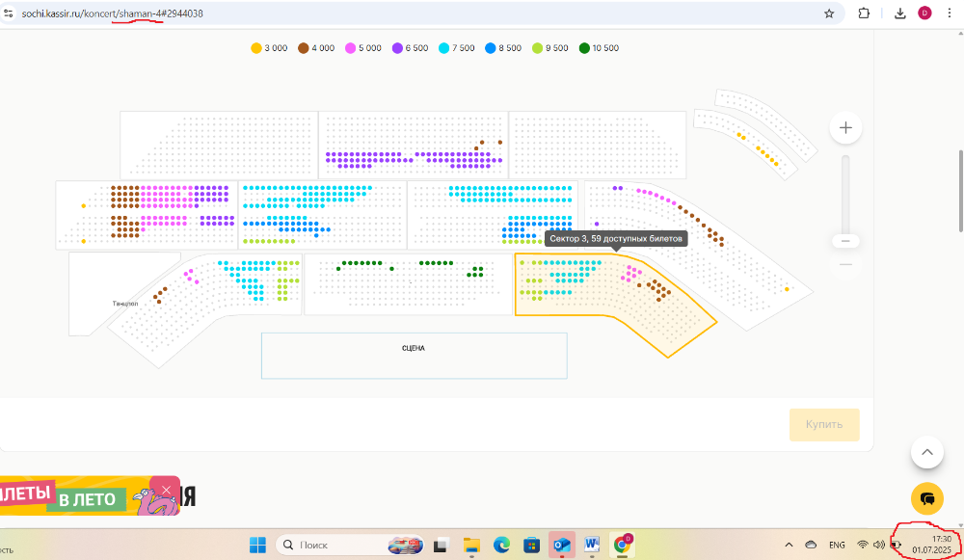Click the seat map zoom slider handle
This screenshot has height=560, width=964.
click(845, 241)
